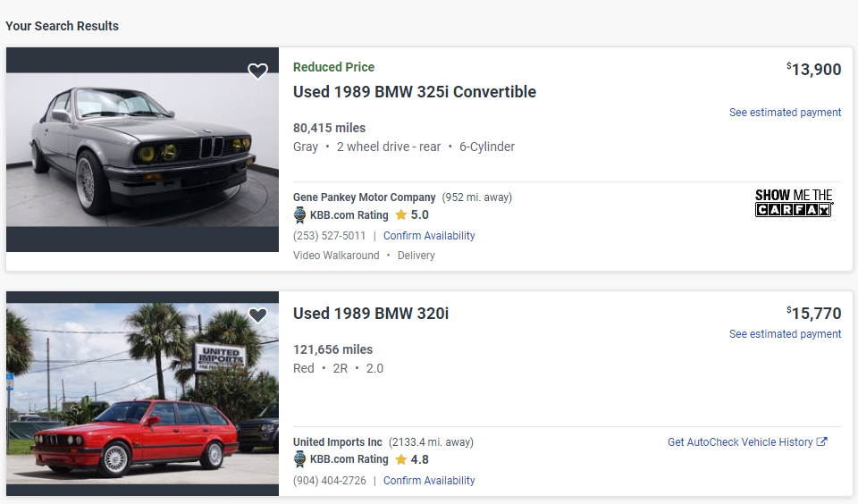Open the external link icon beside AutoCheck

click(x=822, y=442)
